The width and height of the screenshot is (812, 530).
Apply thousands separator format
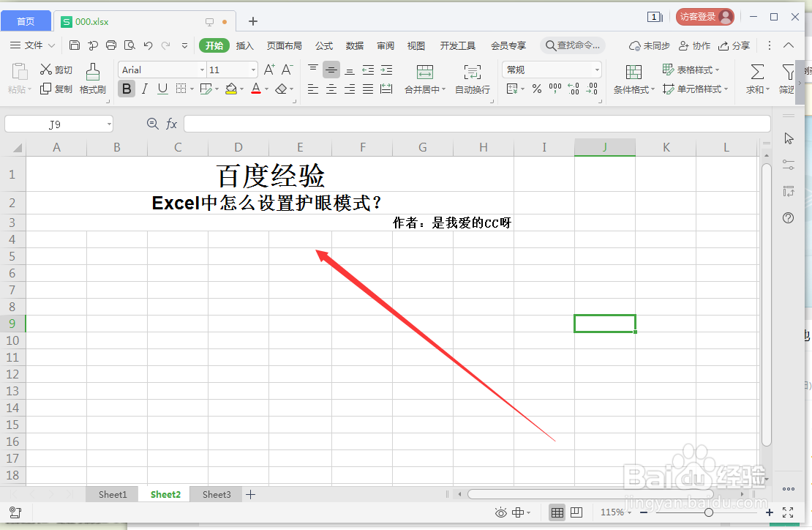(x=555, y=89)
